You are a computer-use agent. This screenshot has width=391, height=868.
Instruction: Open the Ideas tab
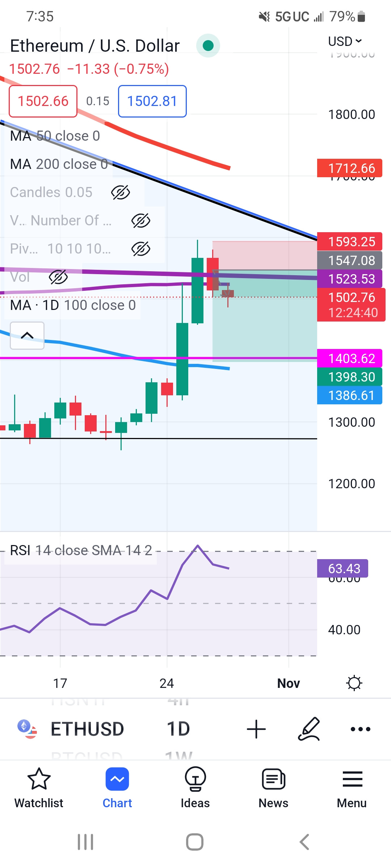point(195,788)
